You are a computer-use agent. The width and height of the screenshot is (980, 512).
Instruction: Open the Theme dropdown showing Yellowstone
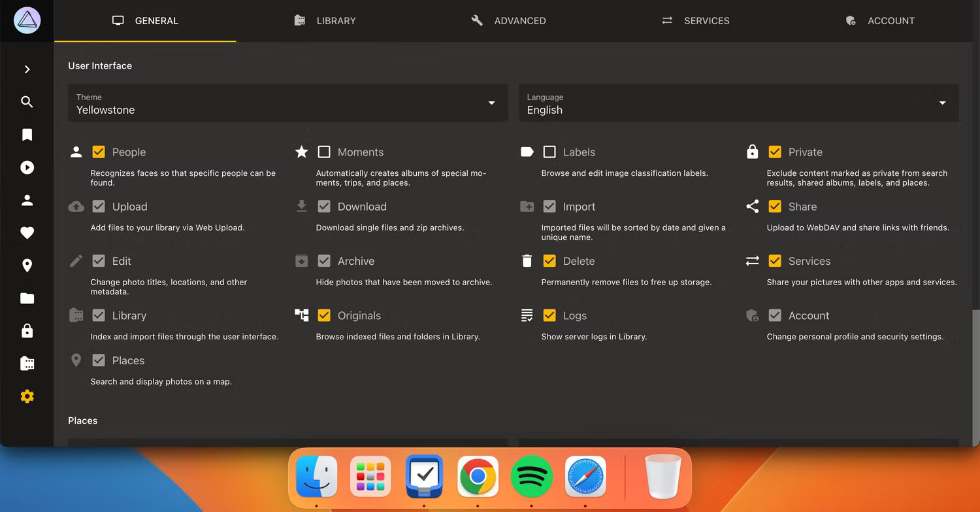point(287,103)
